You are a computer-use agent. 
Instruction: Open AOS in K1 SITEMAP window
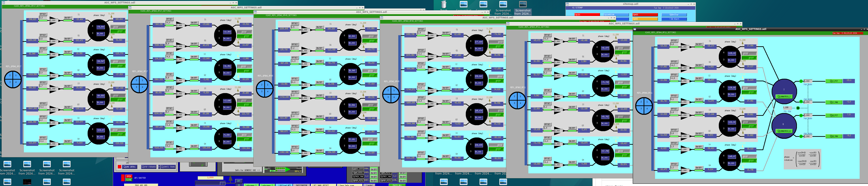[645, 15]
